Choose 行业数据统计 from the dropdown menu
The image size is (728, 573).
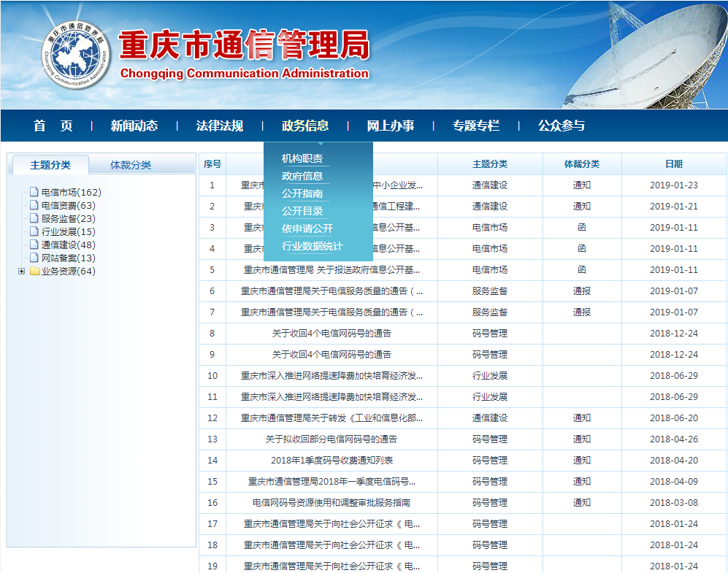point(312,246)
